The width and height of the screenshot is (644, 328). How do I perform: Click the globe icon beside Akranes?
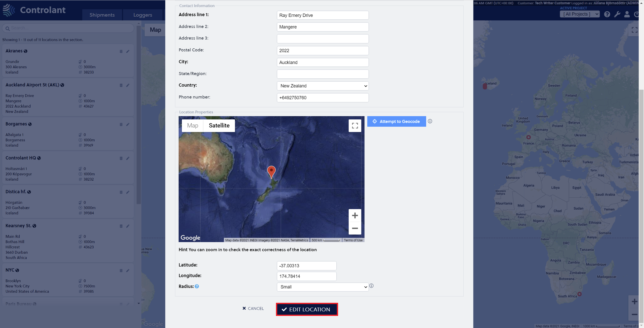coord(26,51)
